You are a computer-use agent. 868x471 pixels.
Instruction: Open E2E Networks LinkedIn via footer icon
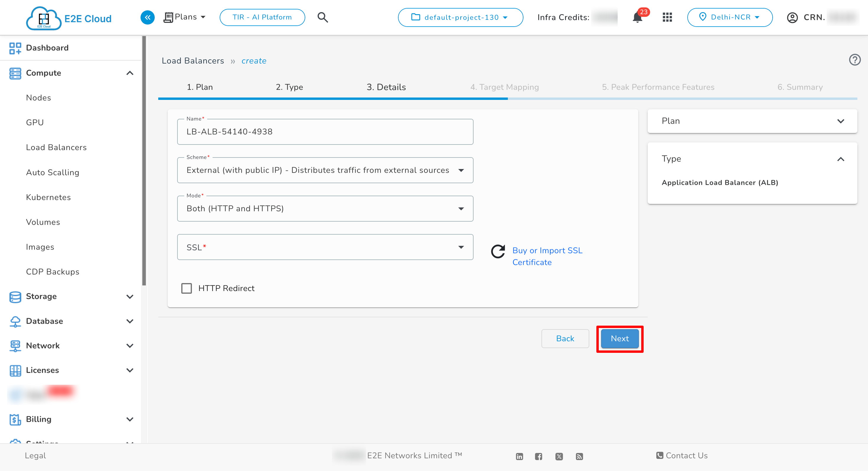pyautogui.click(x=519, y=456)
